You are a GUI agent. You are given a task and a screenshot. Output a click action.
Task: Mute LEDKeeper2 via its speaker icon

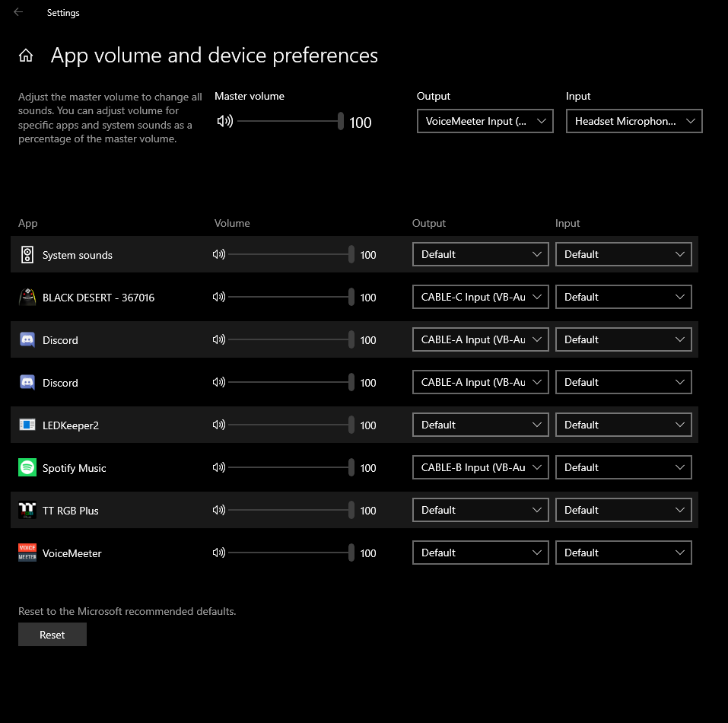click(x=218, y=425)
